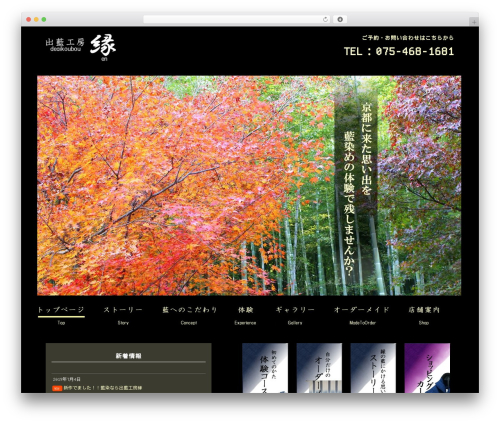Click the 出藍工房 縁 site logo
The width and height of the screenshot is (500, 423).
click(81, 47)
